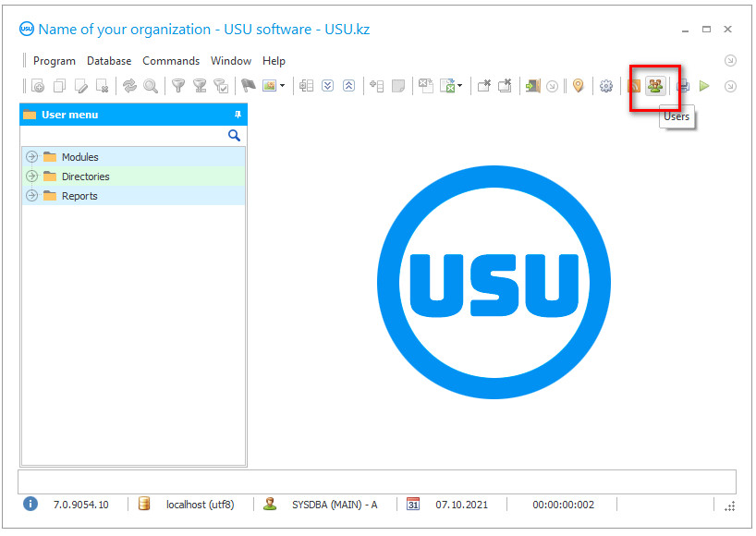The width and height of the screenshot is (756, 536).
Task: Click the green play arrow icon
Action: click(704, 86)
